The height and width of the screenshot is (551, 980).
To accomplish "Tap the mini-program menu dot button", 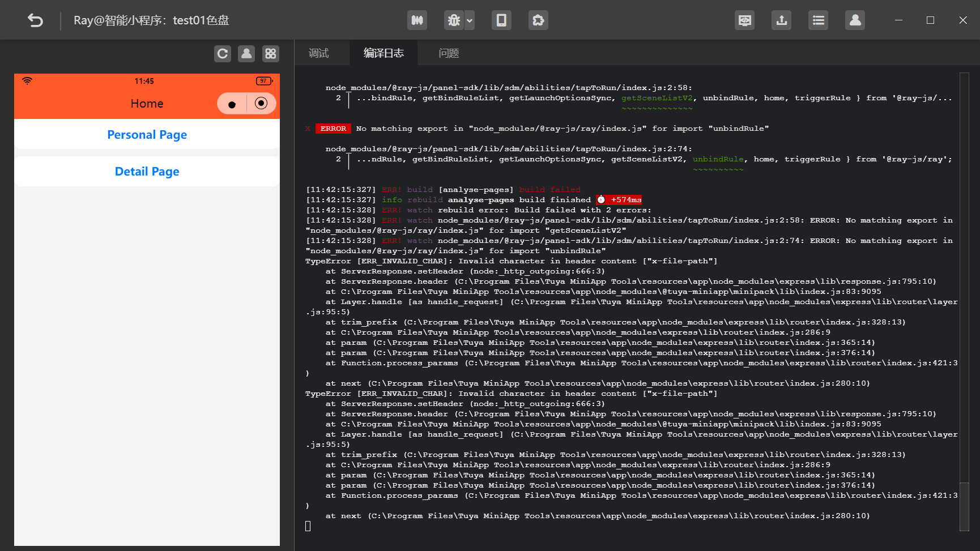I will [x=232, y=104].
